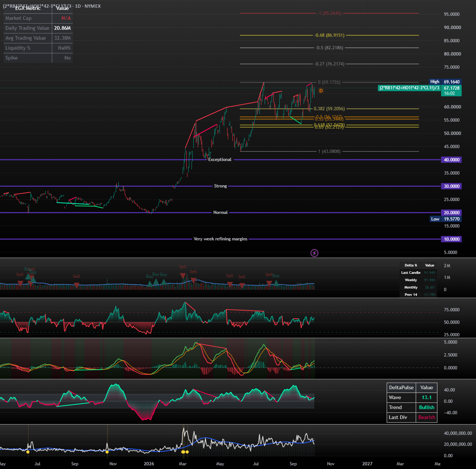Click the 2026 label on time axis
This screenshot has width=476, height=469.
[149, 464]
